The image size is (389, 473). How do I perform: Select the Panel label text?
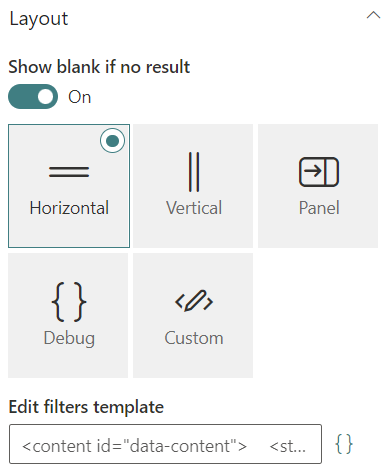(x=319, y=208)
